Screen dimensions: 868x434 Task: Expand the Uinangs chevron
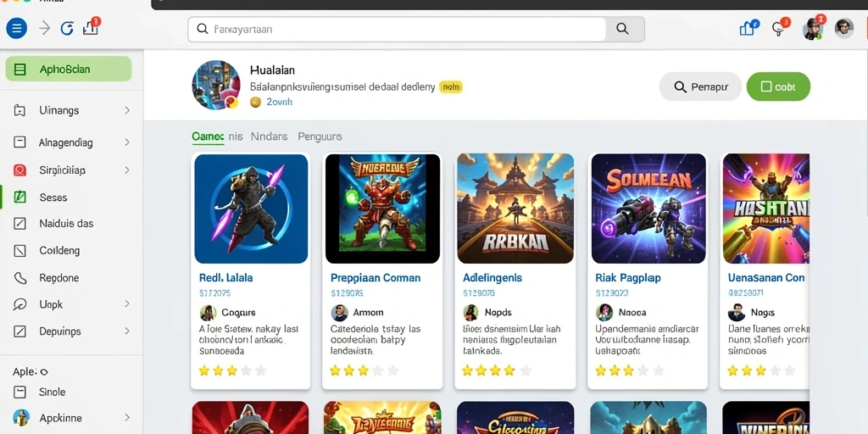(x=127, y=110)
